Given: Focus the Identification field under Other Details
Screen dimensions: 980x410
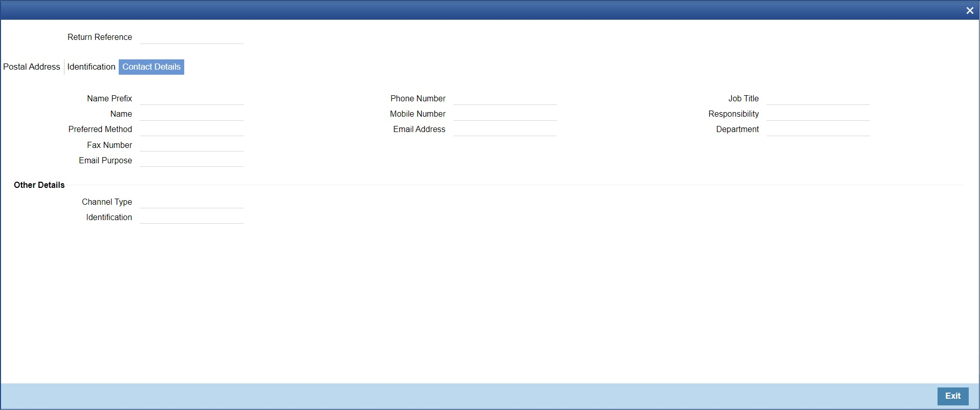Looking at the screenshot, I should pos(191,217).
